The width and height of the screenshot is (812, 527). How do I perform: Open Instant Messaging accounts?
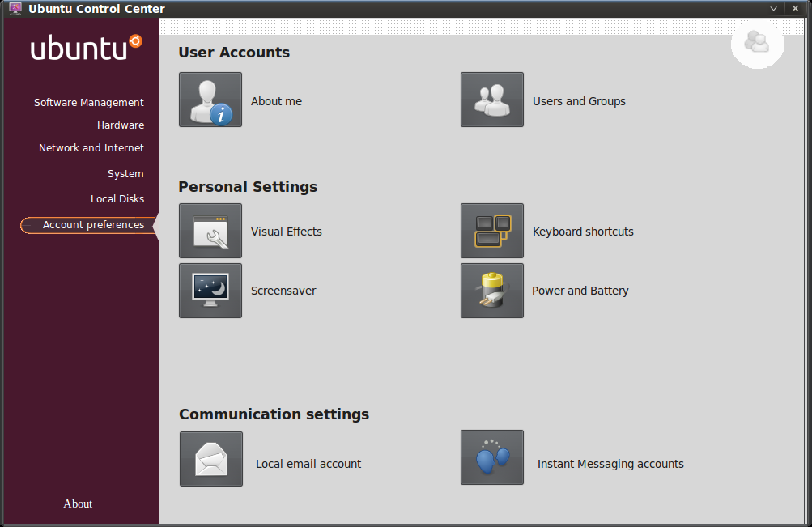(x=492, y=457)
